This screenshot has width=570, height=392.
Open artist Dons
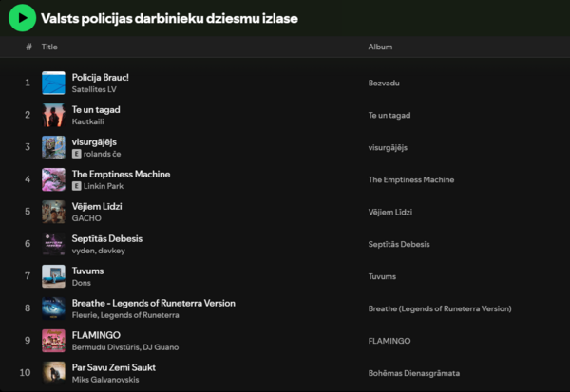coord(82,283)
